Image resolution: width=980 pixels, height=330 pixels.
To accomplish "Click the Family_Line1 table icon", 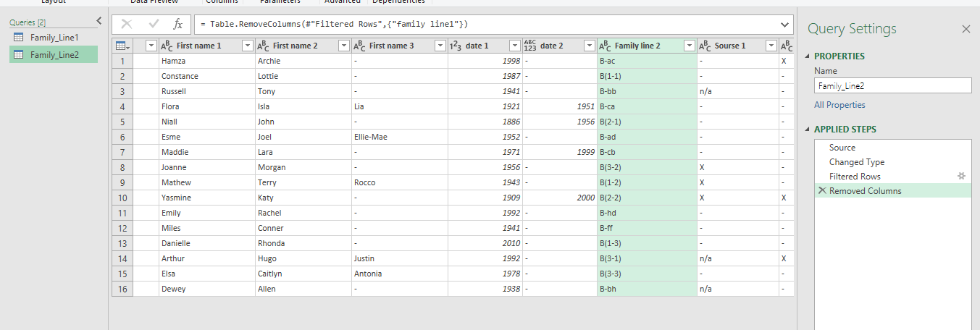I will [x=19, y=37].
